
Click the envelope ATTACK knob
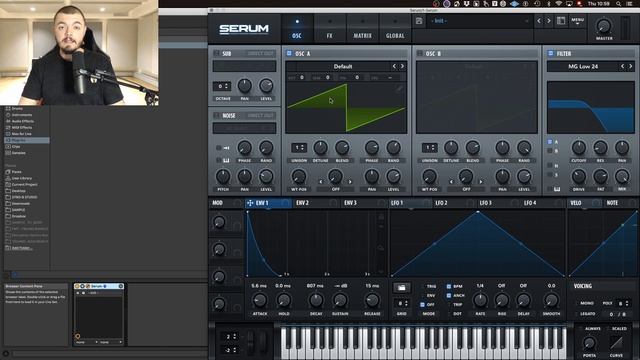point(260,301)
